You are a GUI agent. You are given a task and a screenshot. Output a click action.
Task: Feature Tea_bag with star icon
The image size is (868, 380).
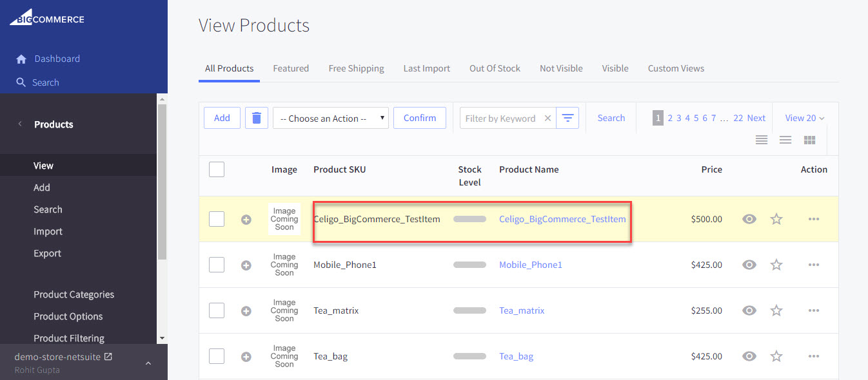pos(776,356)
